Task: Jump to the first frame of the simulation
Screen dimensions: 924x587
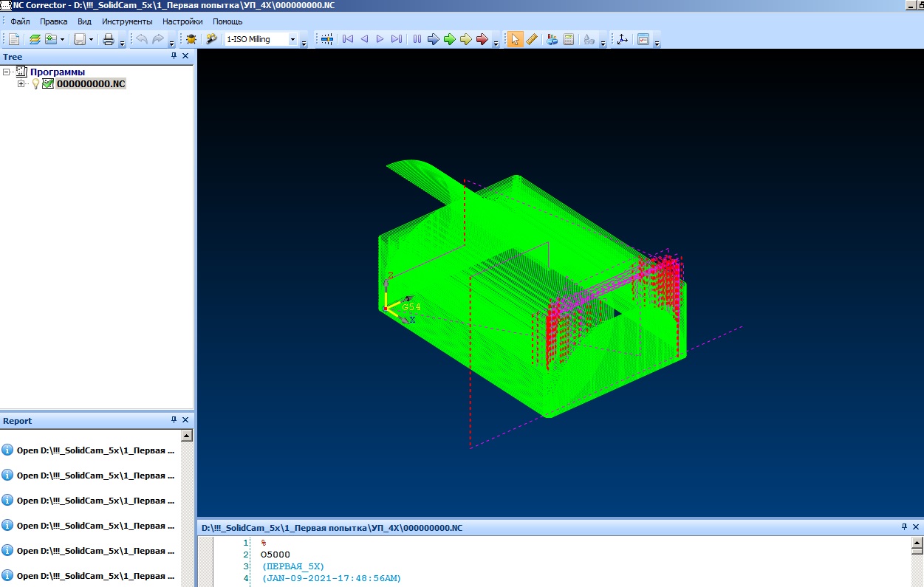Action: coord(348,39)
